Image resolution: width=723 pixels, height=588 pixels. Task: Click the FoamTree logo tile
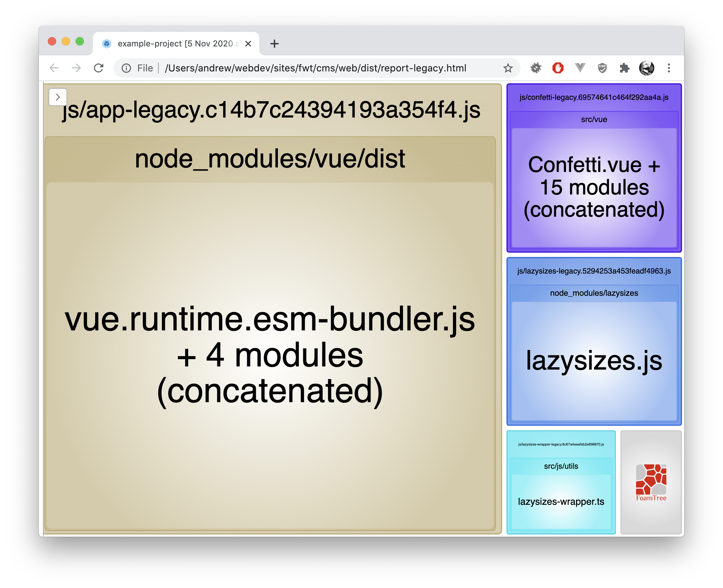click(651, 482)
